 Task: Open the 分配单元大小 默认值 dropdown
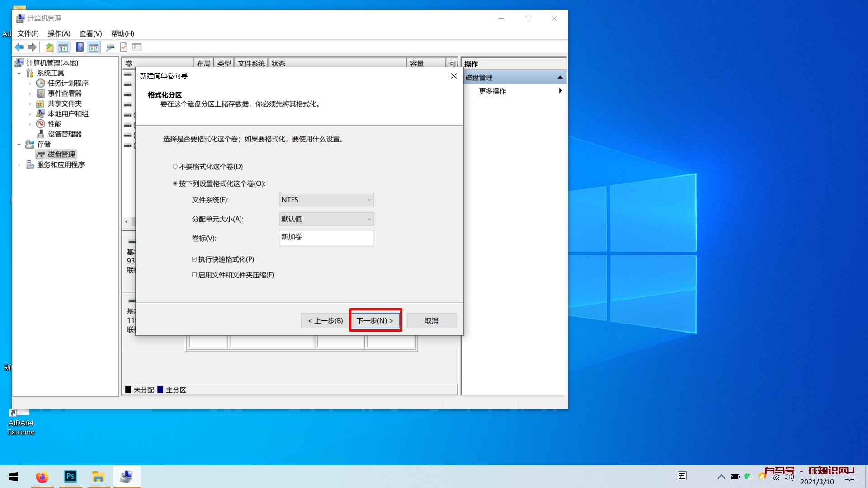[326, 219]
